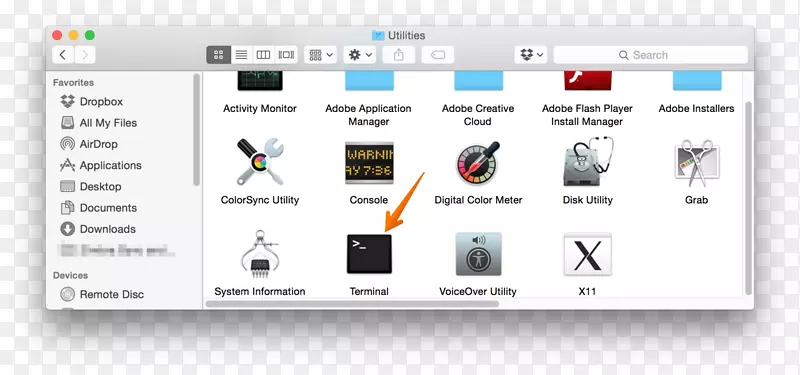Click the sidebar vertical scrollbar

[197, 130]
